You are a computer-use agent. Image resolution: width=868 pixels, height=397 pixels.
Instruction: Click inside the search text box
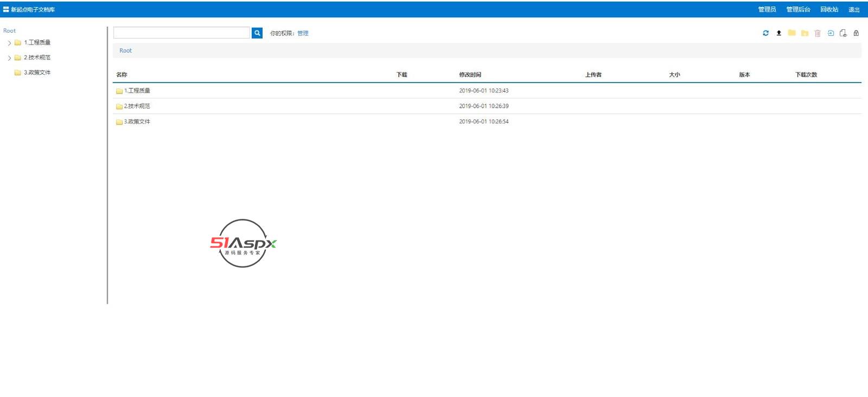[x=181, y=33]
